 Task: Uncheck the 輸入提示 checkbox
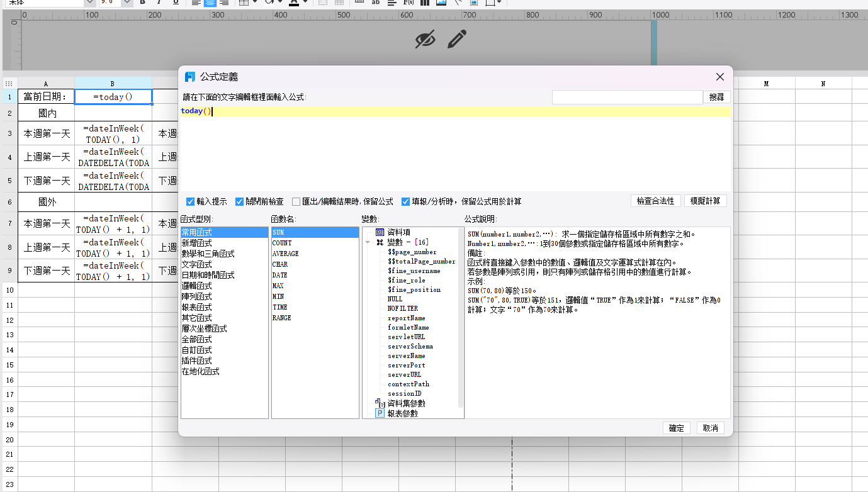tap(191, 202)
